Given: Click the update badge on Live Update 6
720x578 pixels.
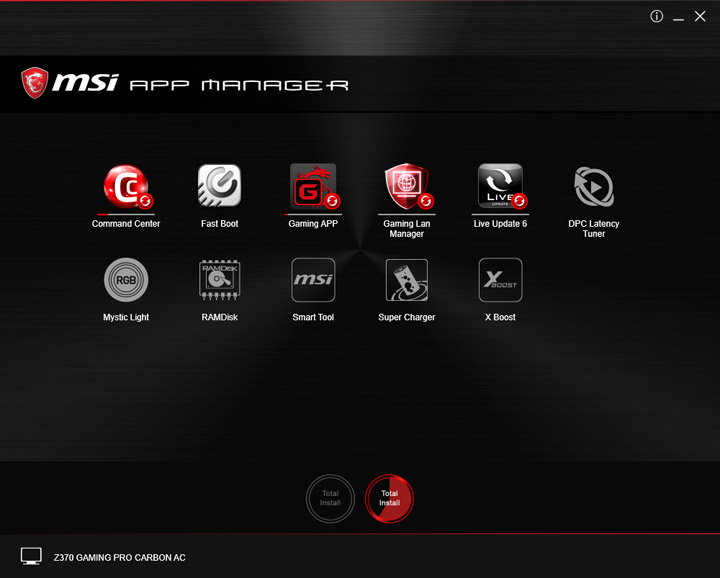Looking at the screenshot, I should pyautogui.click(x=519, y=201).
